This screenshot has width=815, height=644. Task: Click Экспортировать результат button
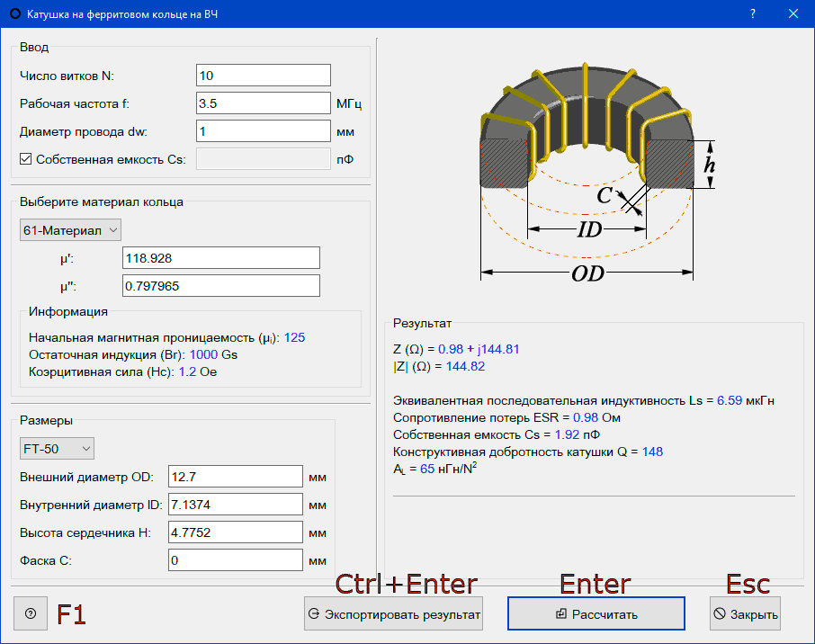[393, 613]
